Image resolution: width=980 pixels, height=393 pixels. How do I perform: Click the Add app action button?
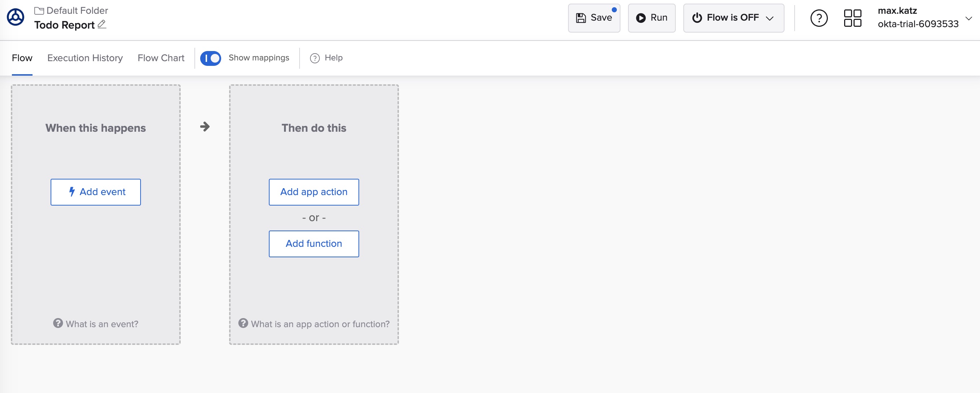click(314, 192)
